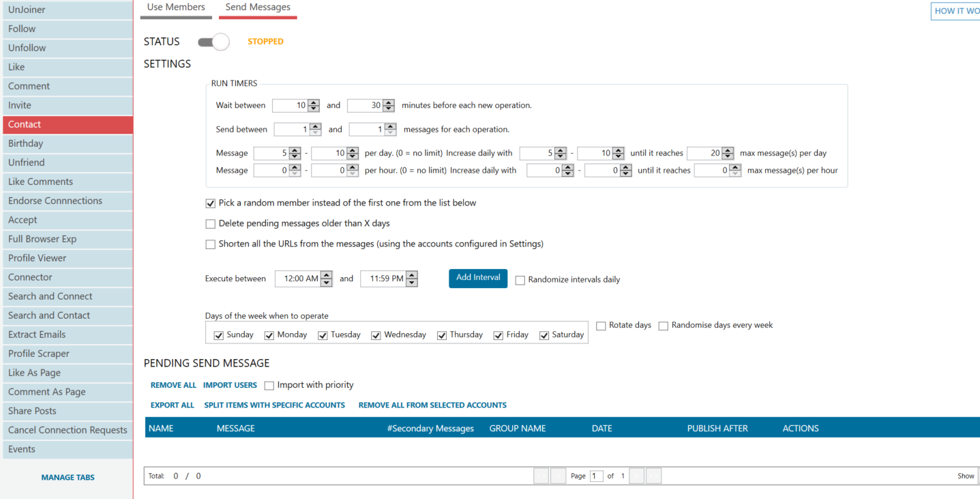The image size is (980, 499).
Task: Check 'Import with priority' box
Action: pyautogui.click(x=269, y=386)
